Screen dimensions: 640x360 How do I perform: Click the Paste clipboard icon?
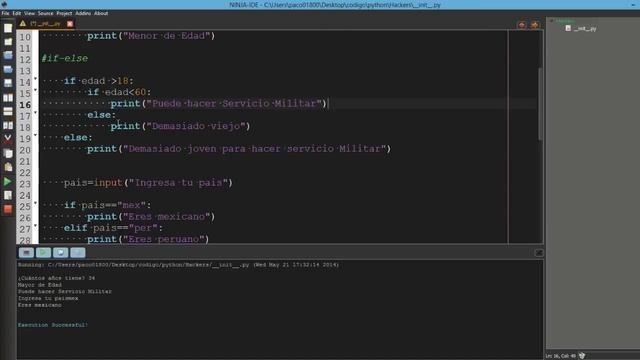8,167
